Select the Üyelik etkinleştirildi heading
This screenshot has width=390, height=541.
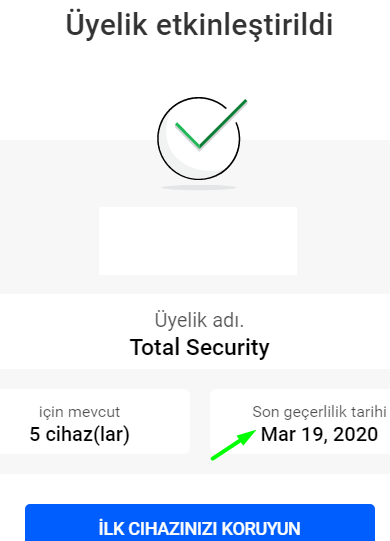(x=199, y=25)
